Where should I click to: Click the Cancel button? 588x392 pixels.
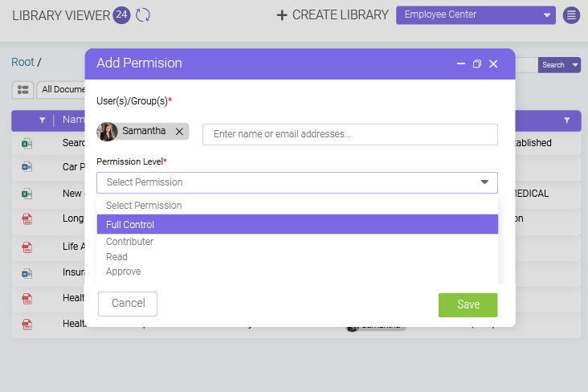coord(128,304)
